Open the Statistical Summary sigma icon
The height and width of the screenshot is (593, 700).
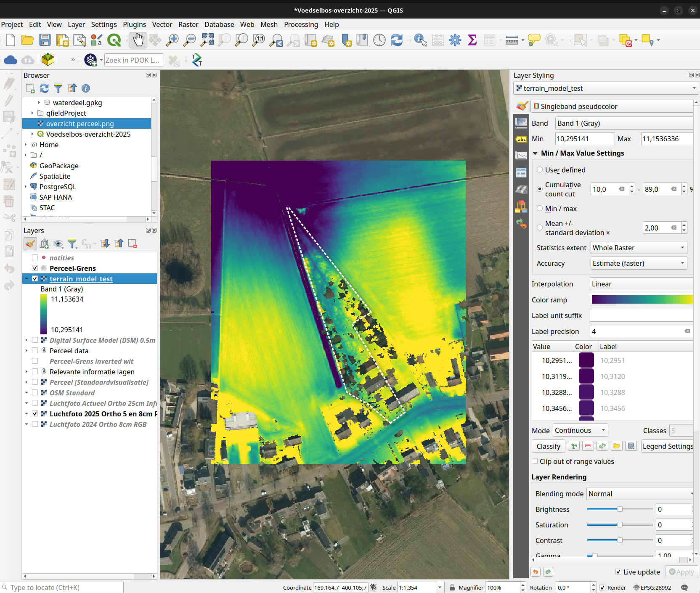click(x=472, y=40)
